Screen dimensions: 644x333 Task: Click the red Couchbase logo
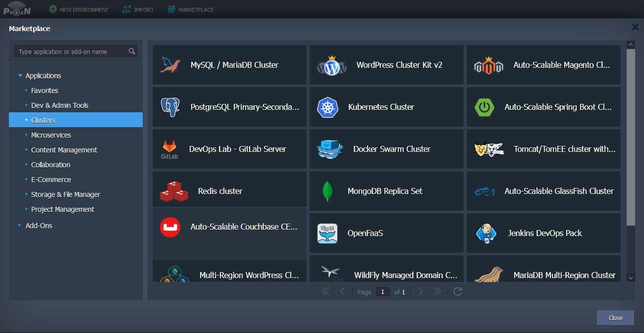pos(170,228)
